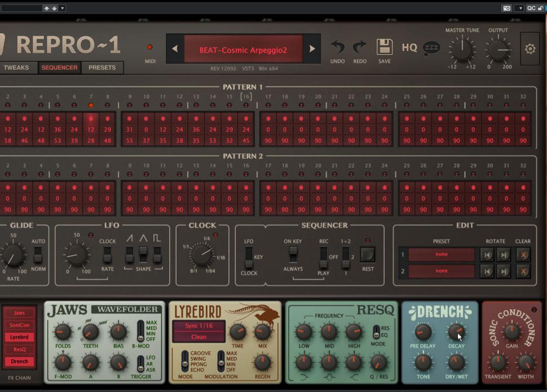Select ResQ in the FX chain
The image size is (547, 392).
point(19,350)
